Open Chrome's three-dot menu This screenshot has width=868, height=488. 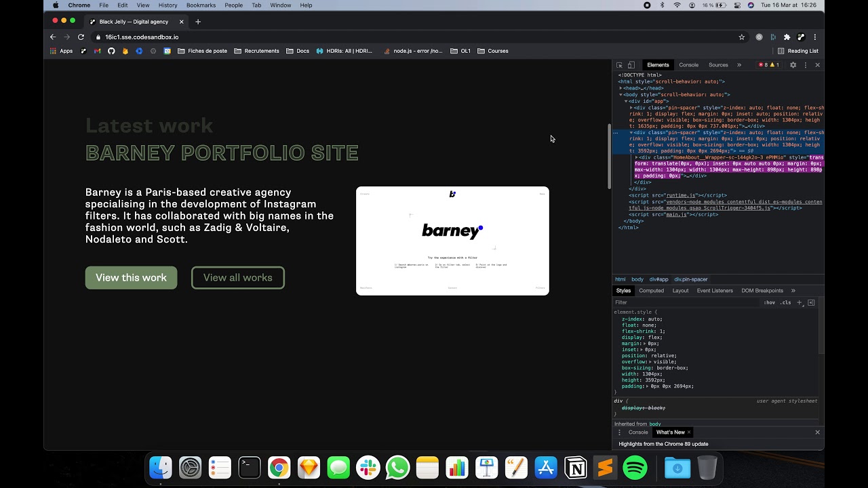tap(815, 37)
